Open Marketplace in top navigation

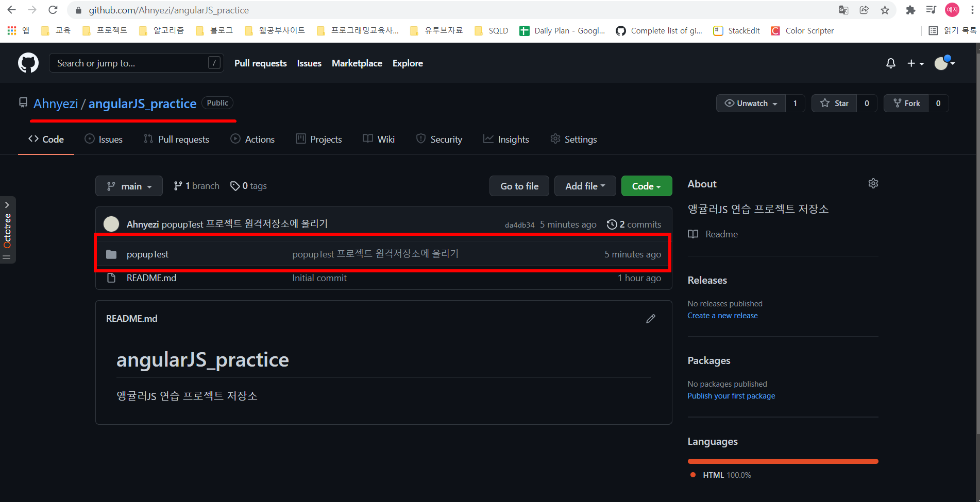click(357, 63)
